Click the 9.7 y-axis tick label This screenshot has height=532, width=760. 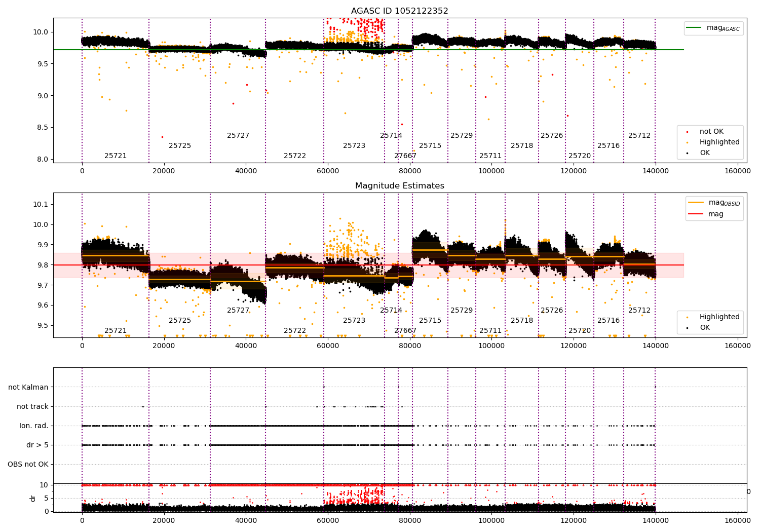click(x=43, y=286)
